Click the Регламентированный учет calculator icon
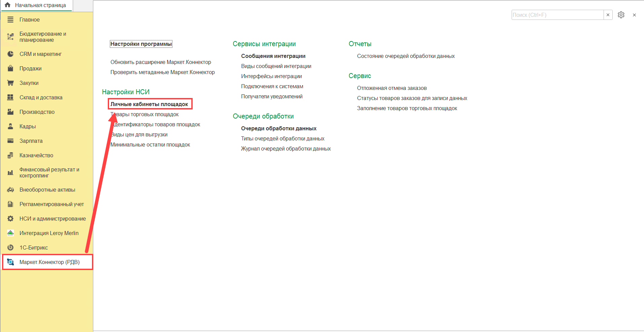 [10, 204]
